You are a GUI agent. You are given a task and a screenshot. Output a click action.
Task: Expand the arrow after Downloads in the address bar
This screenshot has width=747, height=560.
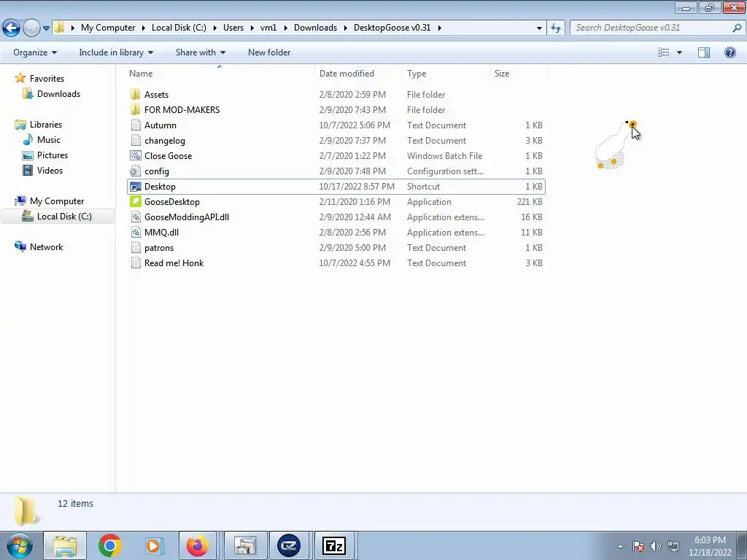(x=345, y=28)
